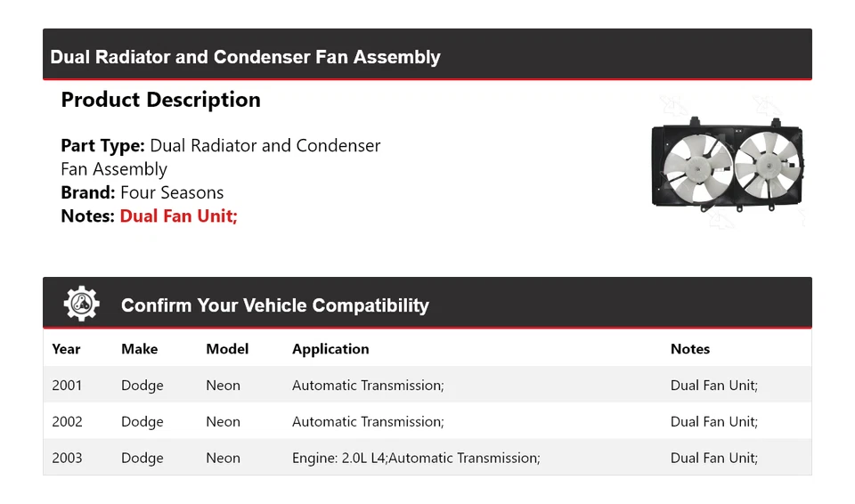Select the 2002 year cell

[67, 422]
